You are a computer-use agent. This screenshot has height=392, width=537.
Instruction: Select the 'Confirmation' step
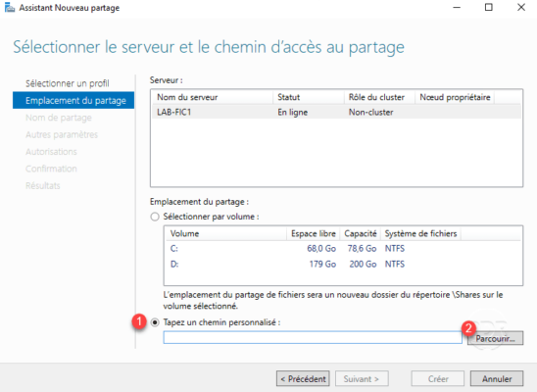51,169
